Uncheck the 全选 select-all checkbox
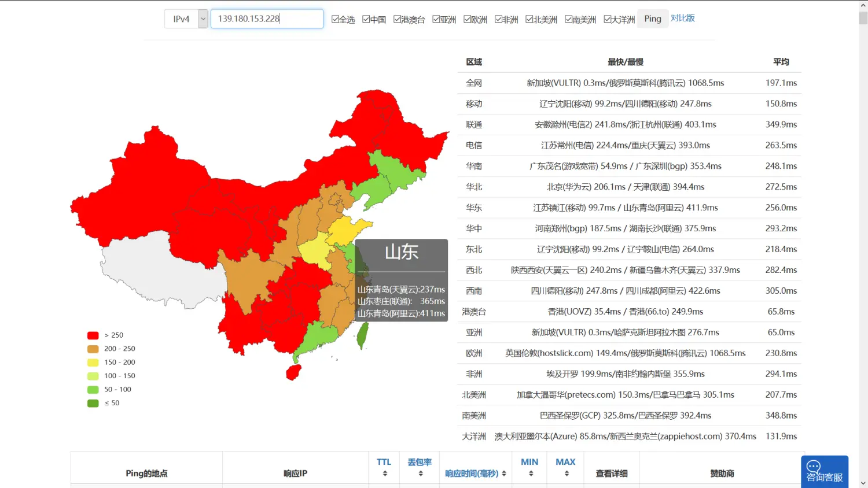Viewport: 868px width, 488px height. tap(335, 19)
